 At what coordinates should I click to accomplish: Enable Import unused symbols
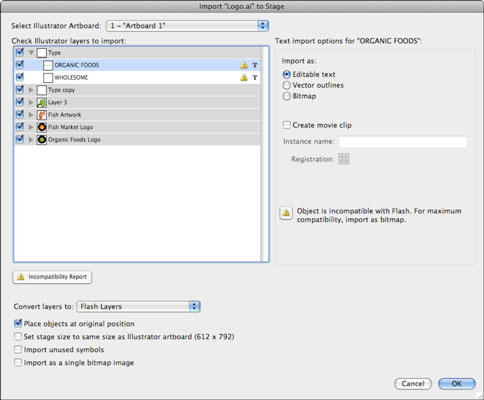(x=18, y=349)
